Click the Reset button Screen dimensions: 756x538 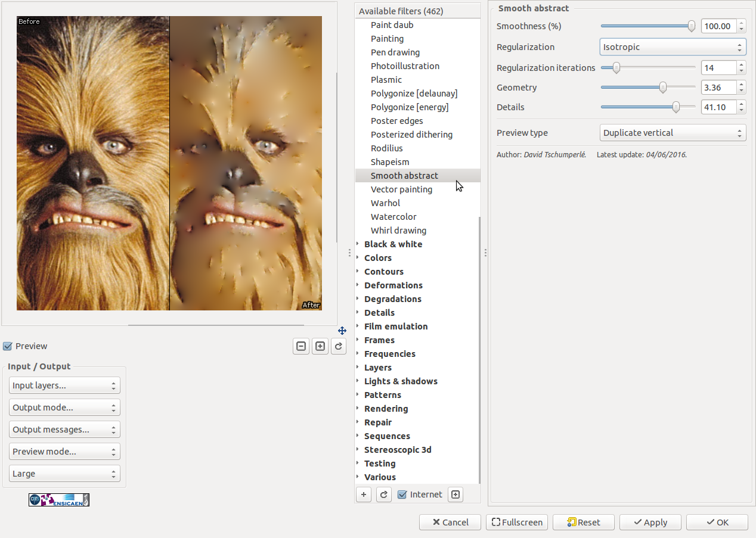click(x=583, y=523)
